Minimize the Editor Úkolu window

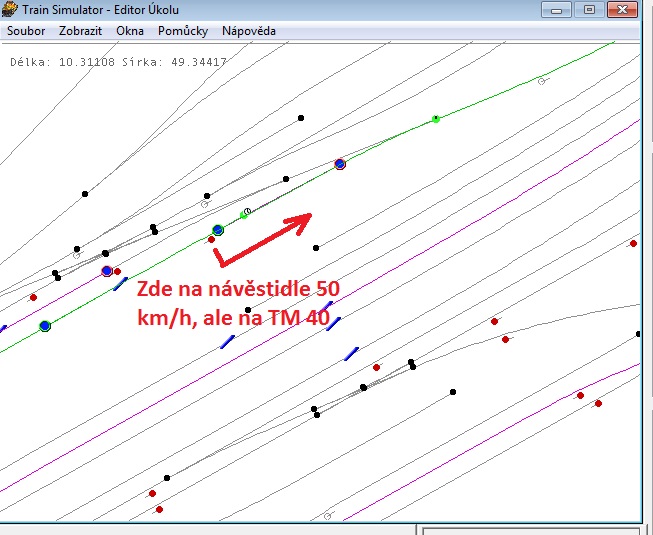tap(556, 9)
